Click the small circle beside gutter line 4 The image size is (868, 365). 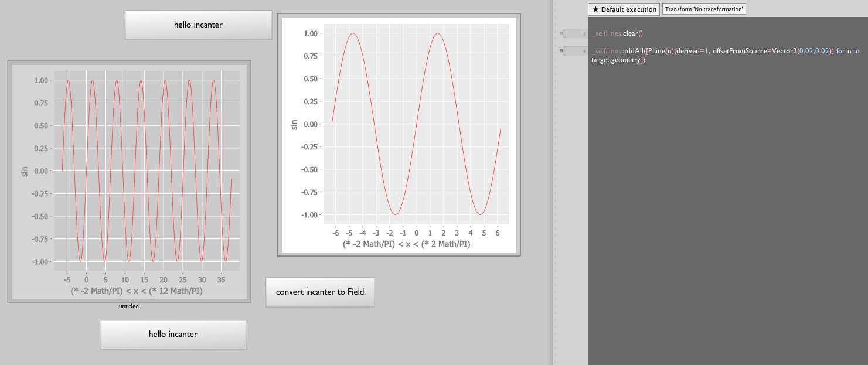pos(561,51)
